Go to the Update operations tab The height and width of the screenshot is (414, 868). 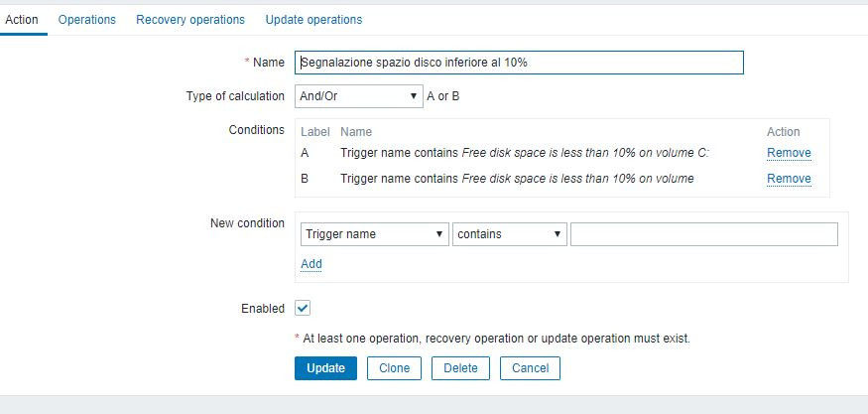(313, 20)
